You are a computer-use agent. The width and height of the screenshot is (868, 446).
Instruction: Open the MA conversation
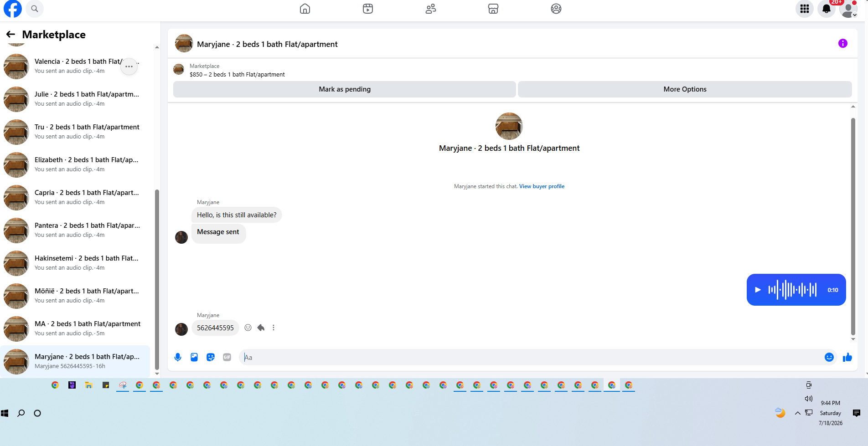click(x=75, y=329)
